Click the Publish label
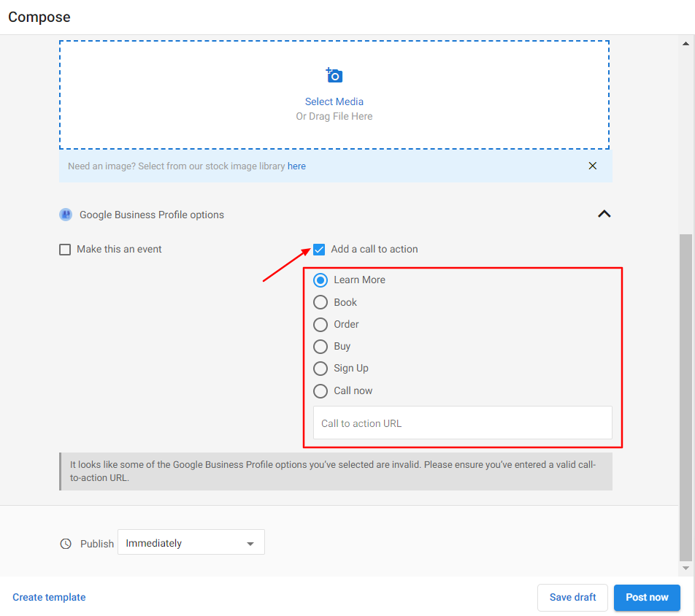Screen dimensions: 695x616 point(97,544)
